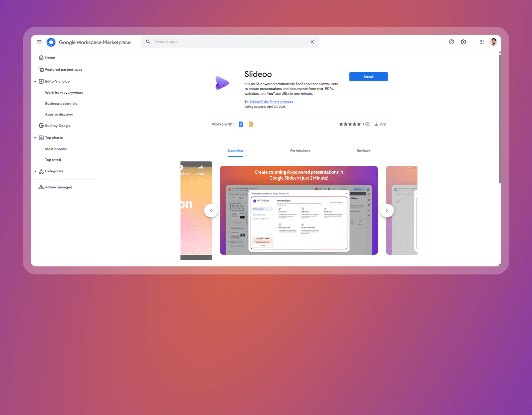The image size is (532, 415).
Task: Click the Slideoo title text
Action: pyautogui.click(x=258, y=74)
